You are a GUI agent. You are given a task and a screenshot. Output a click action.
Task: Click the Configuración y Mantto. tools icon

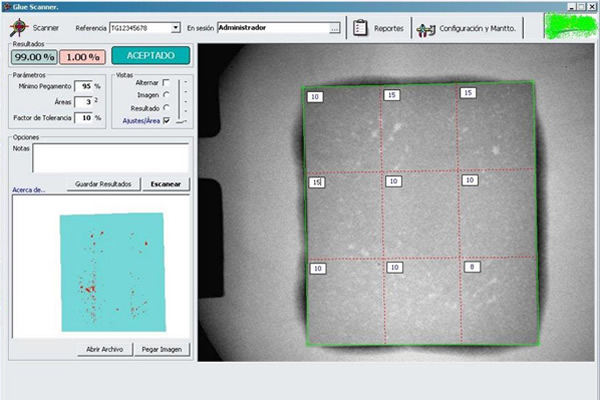(427, 29)
